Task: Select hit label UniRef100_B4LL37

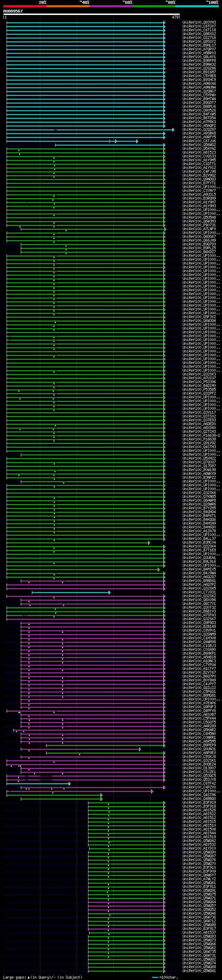Action: pos(199,539)
